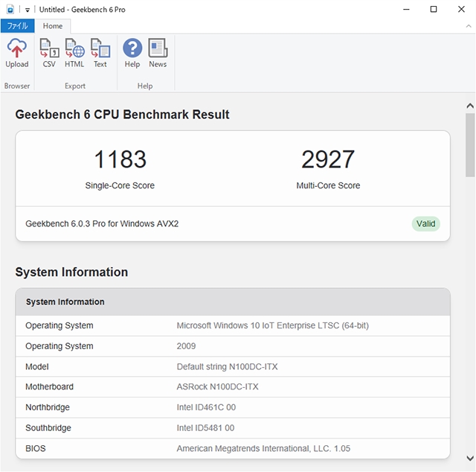Click the Single-Core Score value 1183
The width and height of the screenshot is (476, 472).
point(120,159)
